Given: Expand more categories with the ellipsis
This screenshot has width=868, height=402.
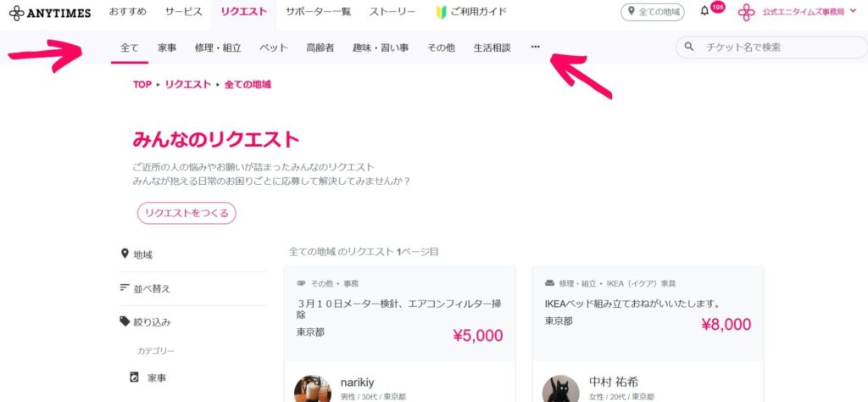Looking at the screenshot, I should [x=535, y=47].
